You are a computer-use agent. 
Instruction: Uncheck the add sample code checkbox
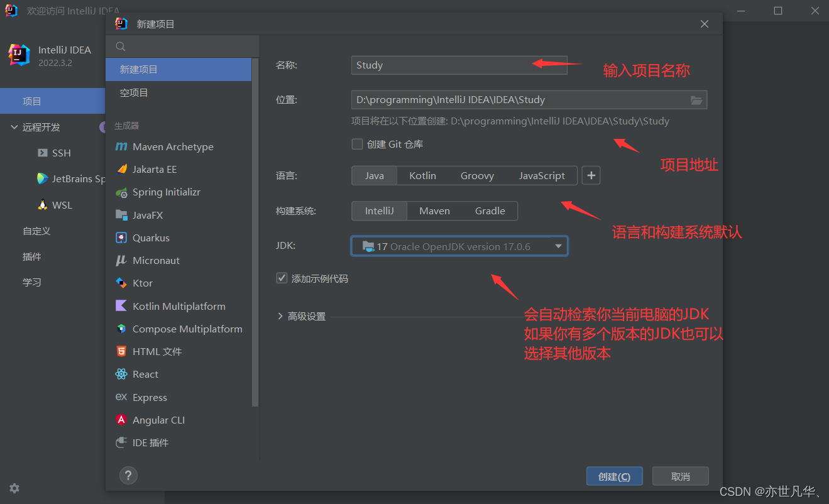click(282, 278)
